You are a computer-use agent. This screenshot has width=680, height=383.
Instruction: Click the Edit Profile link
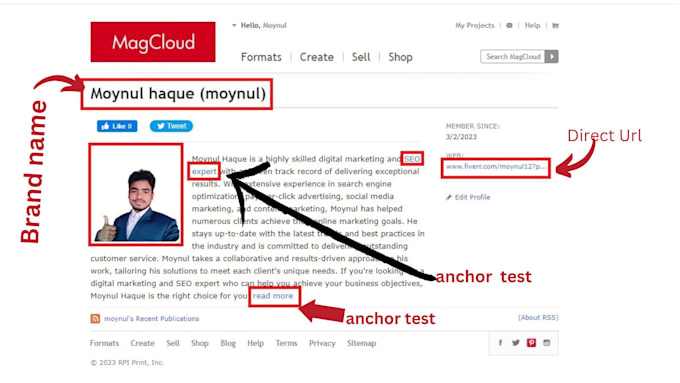(x=472, y=197)
